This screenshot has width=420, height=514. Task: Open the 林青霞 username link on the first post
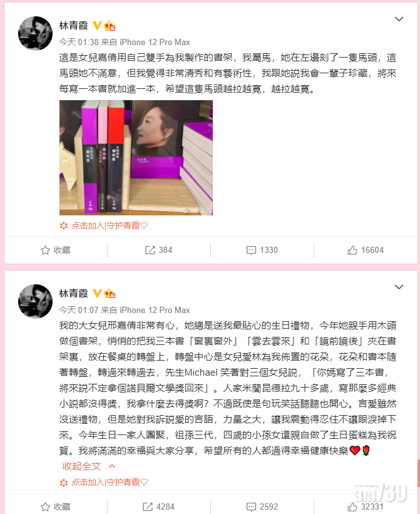[x=74, y=26]
